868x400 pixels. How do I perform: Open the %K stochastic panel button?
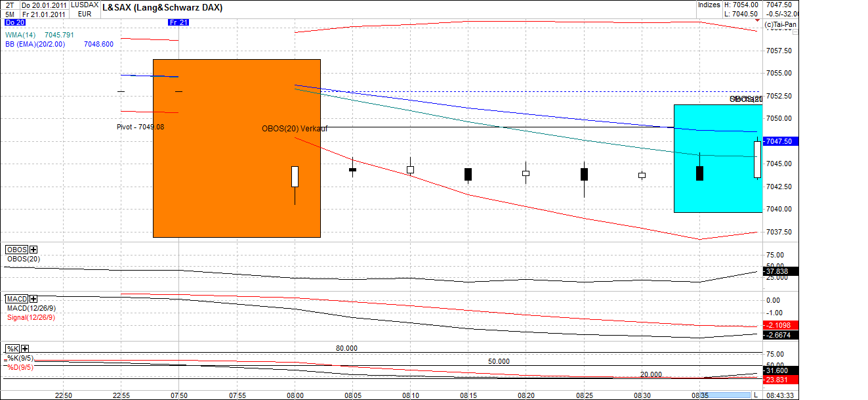(x=12, y=348)
